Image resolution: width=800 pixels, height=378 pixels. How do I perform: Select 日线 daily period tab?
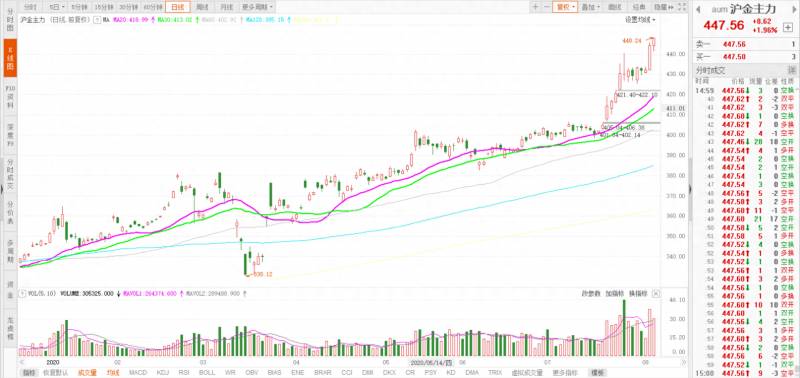point(178,7)
